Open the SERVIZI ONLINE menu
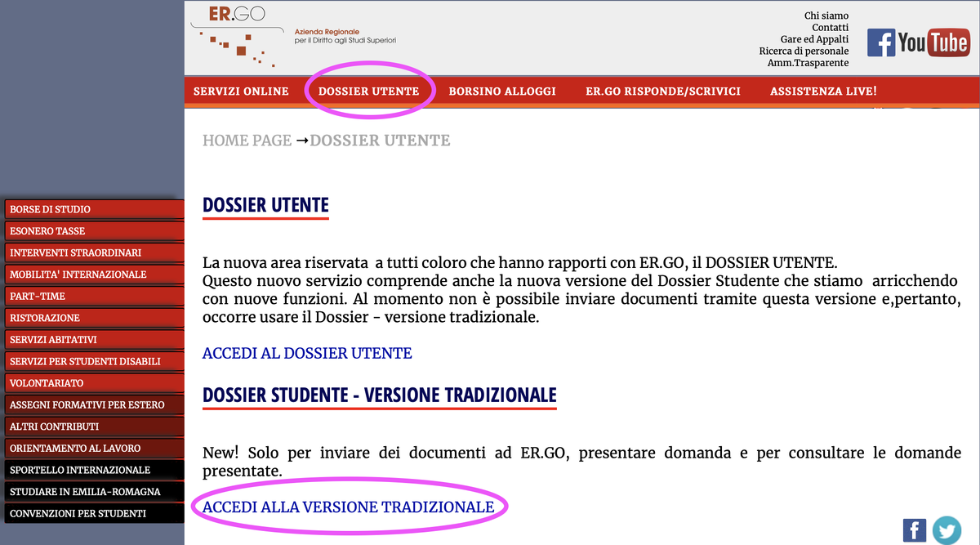Screen dimensions: 980x545 (241, 92)
